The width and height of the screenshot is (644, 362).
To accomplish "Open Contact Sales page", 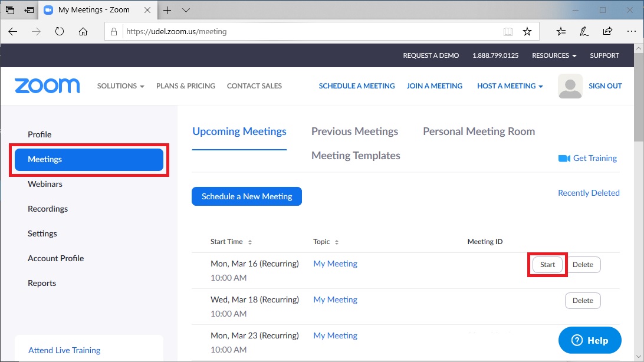I will pyautogui.click(x=254, y=85).
